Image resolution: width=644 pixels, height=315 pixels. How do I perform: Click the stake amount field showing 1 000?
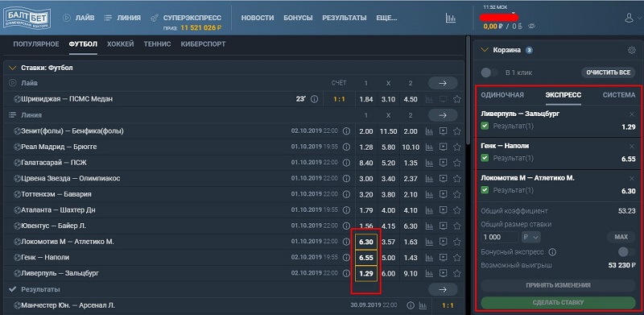click(500, 237)
